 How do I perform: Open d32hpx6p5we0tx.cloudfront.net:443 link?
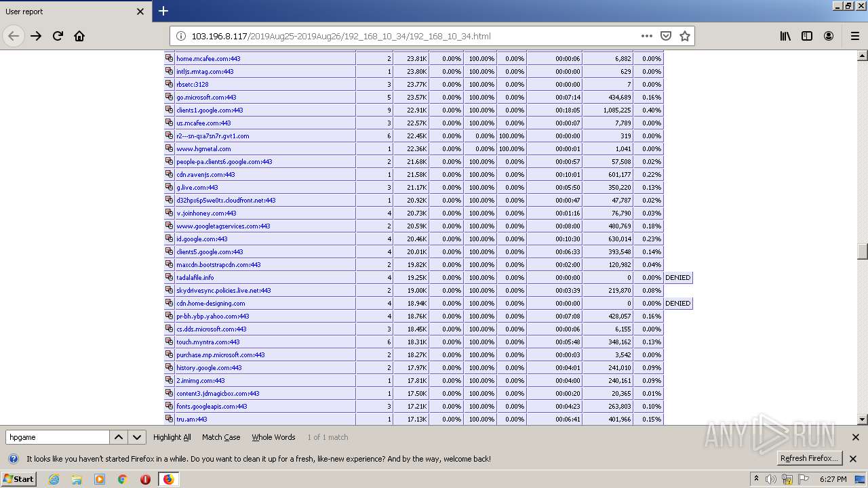(x=226, y=201)
